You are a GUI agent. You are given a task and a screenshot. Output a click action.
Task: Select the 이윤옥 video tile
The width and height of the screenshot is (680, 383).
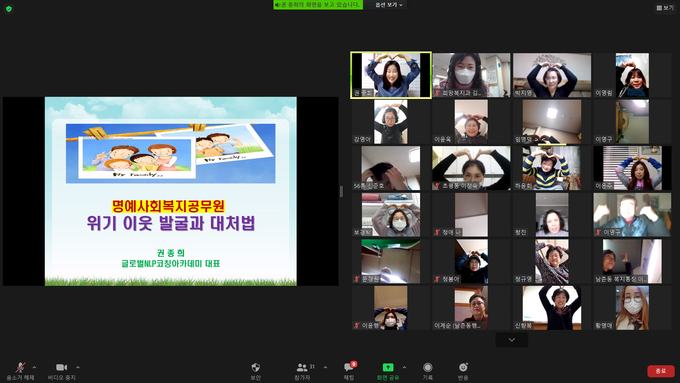point(471,122)
